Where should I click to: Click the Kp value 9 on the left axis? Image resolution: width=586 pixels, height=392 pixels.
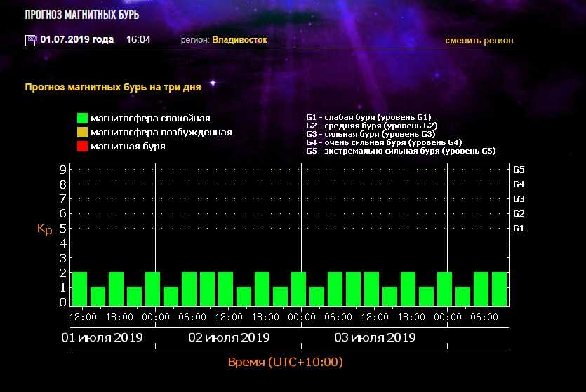62,170
